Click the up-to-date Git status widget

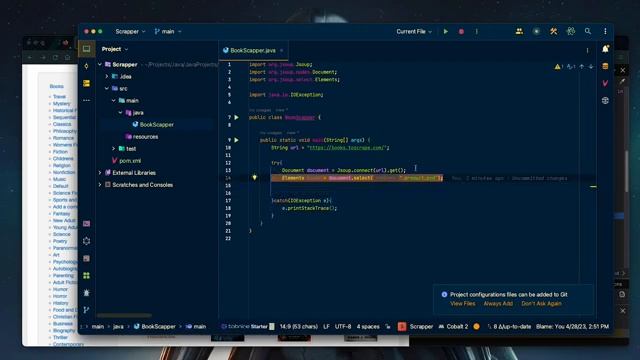click(x=509, y=327)
